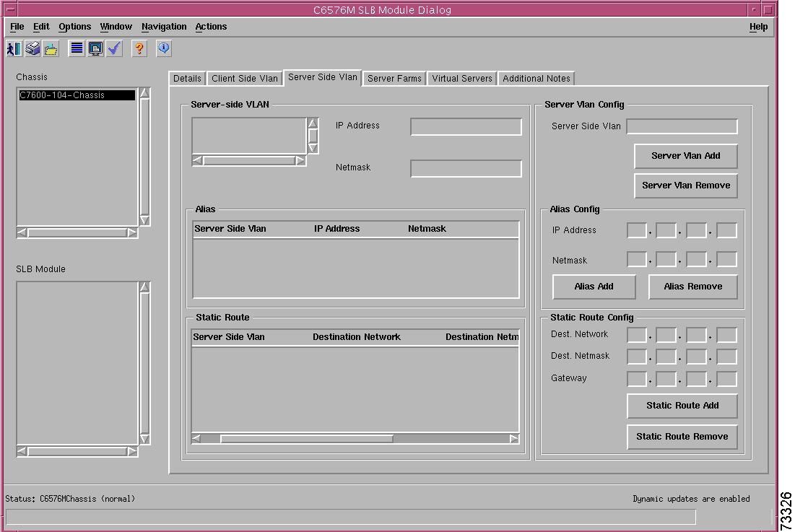This screenshot has height=532, width=795.
Task: Click the Alias Remove button
Action: click(693, 287)
